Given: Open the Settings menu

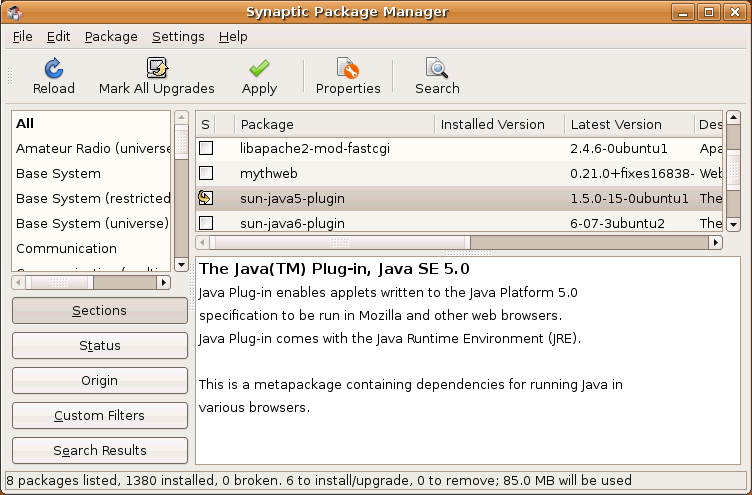Looking at the screenshot, I should [x=178, y=36].
